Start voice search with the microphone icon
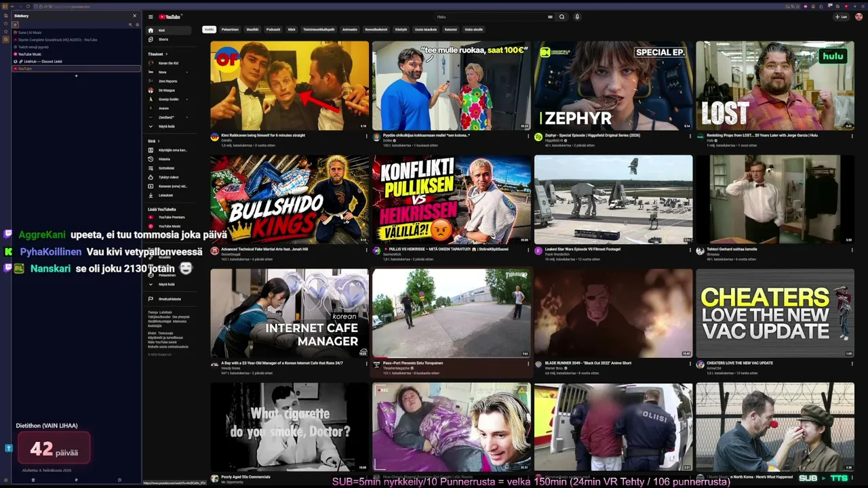The image size is (868, 488). (577, 17)
